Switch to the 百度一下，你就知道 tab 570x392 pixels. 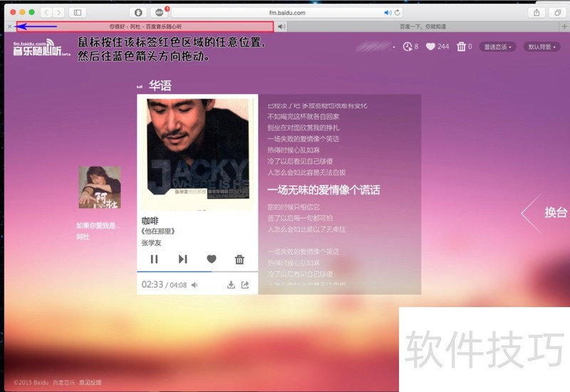coord(423,26)
